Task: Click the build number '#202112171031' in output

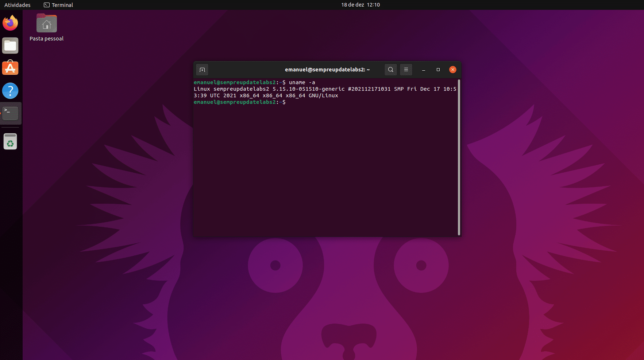Action: 369,89
